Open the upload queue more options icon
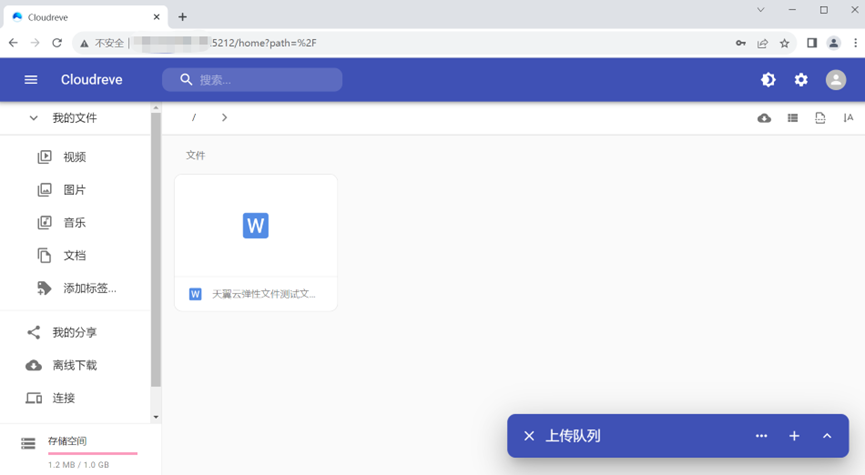This screenshot has height=475, width=865. (761, 436)
